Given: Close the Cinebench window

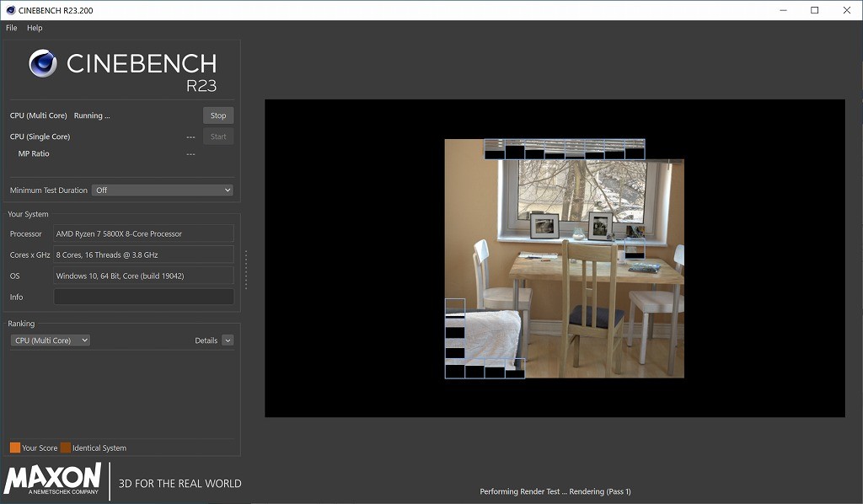Looking at the screenshot, I should pyautogui.click(x=846, y=10).
